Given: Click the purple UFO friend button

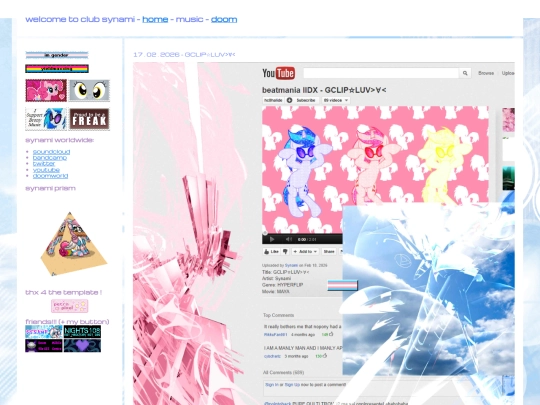Looking at the screenshot, I should pyautogui.click(x=44, y=346).
